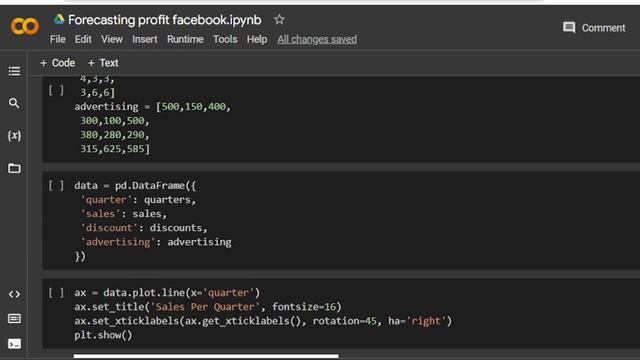Click the All changes saved link

317,40
